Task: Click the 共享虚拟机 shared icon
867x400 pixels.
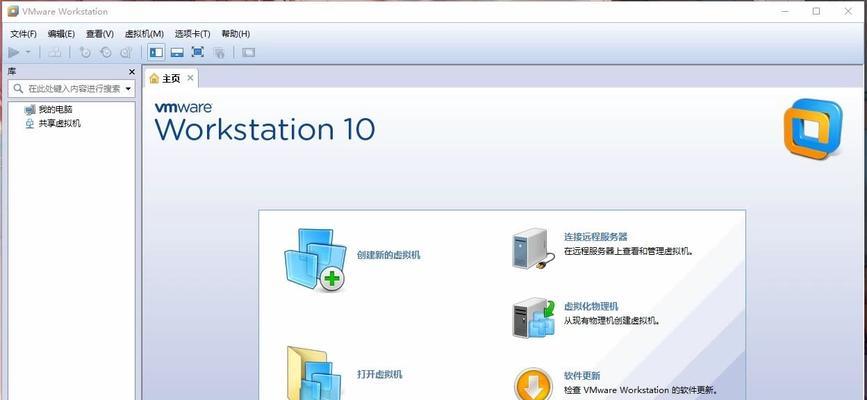Action: coord(30,123)
